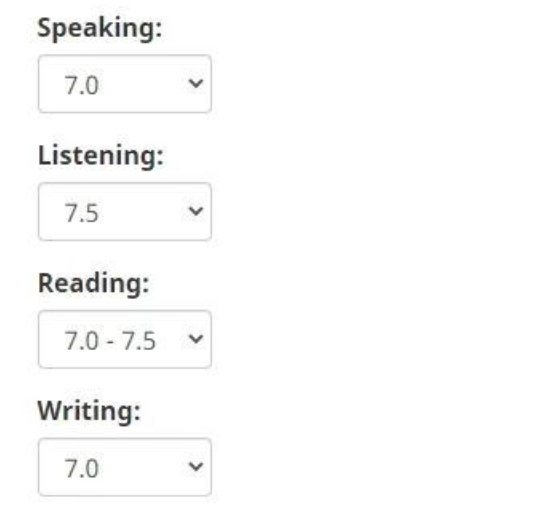Expand the band options for Reading
This screenshot has width=555, height=509.
125,339
